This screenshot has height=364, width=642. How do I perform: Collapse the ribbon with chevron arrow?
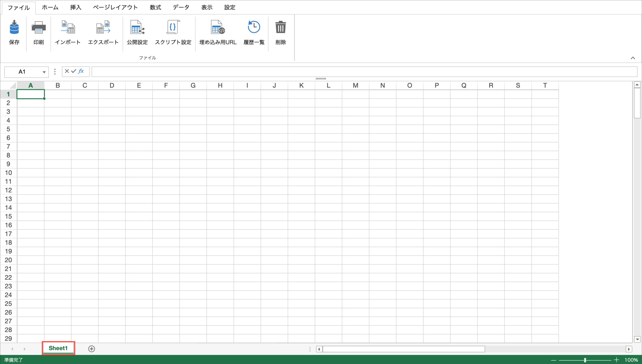(x=633, y=58)
